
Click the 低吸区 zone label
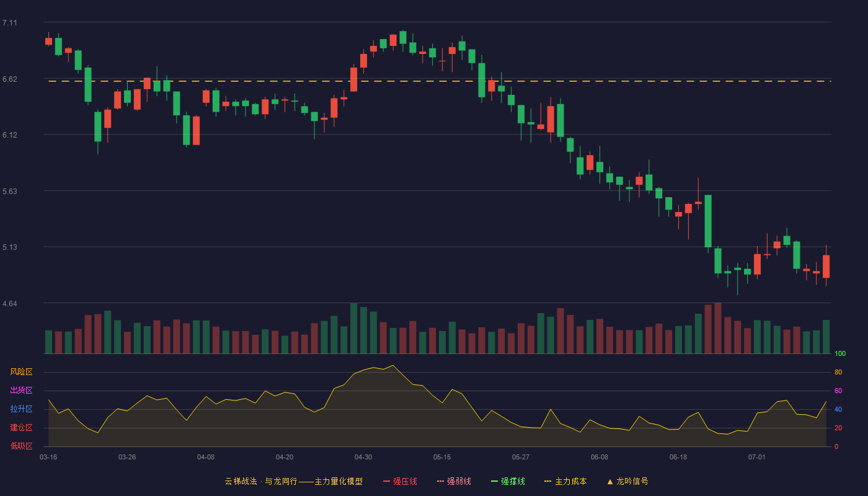coord(21,446)
